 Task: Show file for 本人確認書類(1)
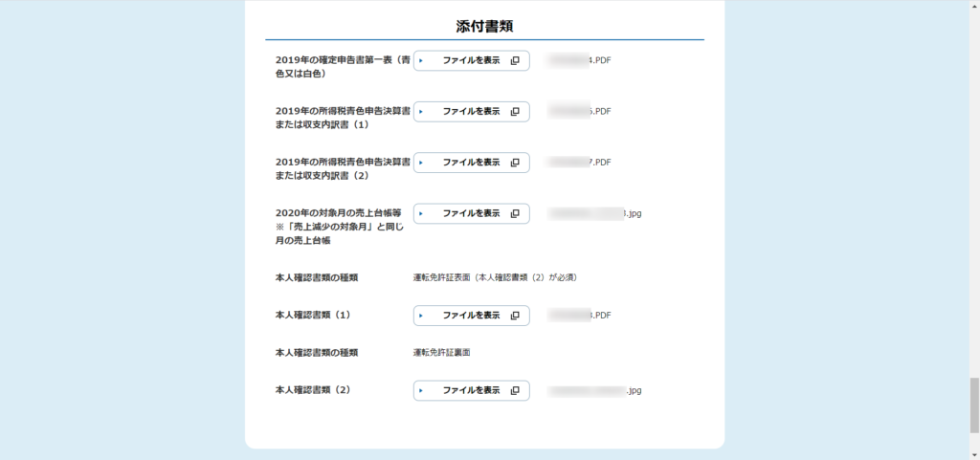pos(471,316)
